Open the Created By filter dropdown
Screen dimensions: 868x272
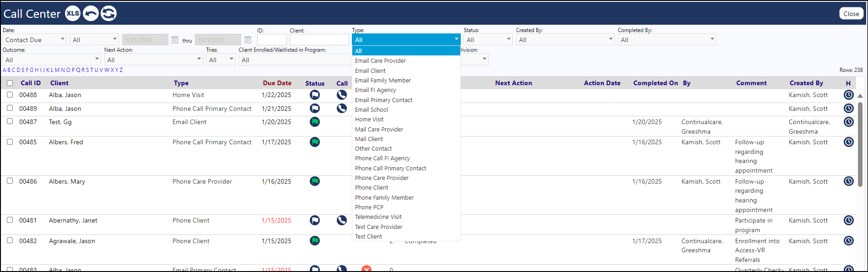(565, 40)
